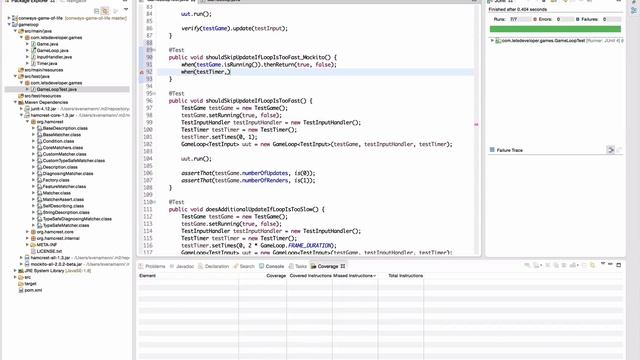
Task: Click the org.hamcrest package icon
Action: click(33, 122)
